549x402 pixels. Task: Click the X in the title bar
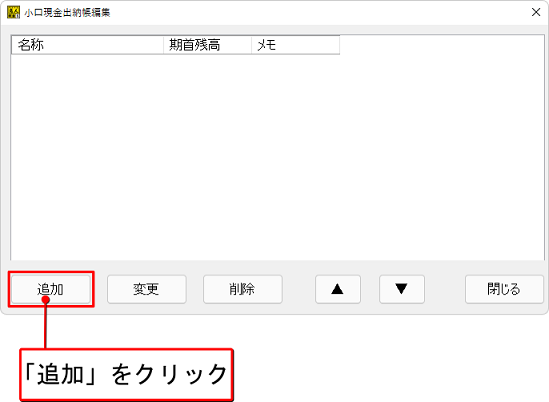(536, 12)
